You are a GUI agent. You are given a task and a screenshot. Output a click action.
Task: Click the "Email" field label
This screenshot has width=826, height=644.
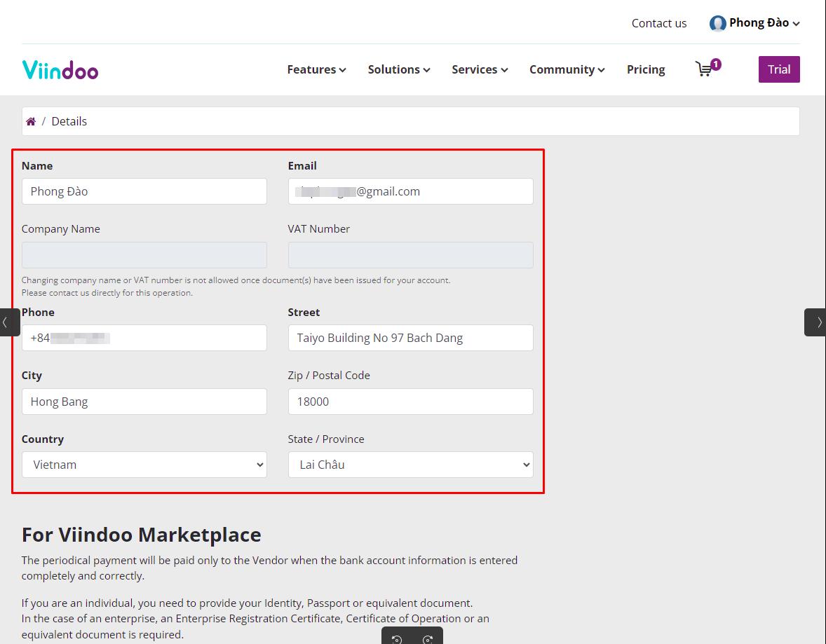click(302, 166)
